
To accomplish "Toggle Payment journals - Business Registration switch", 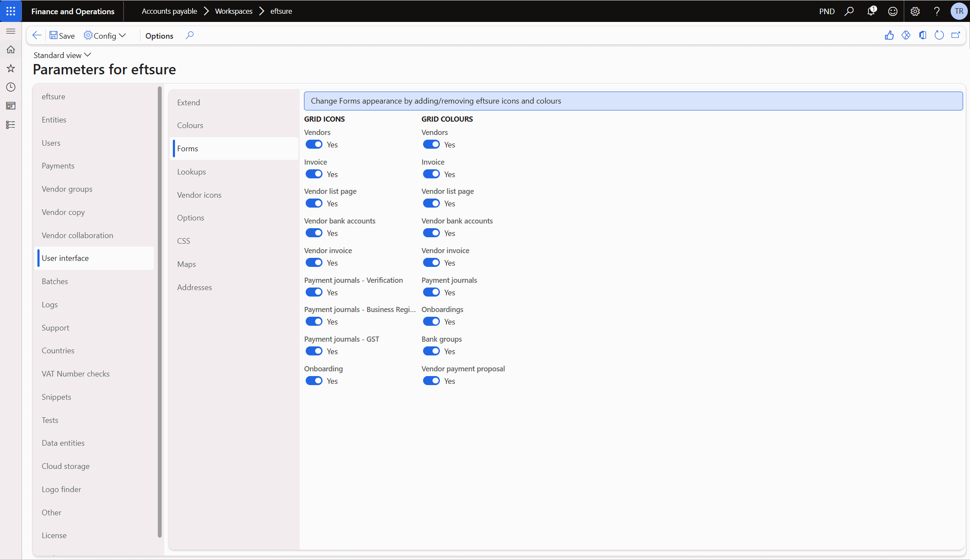I will point(314,321).
